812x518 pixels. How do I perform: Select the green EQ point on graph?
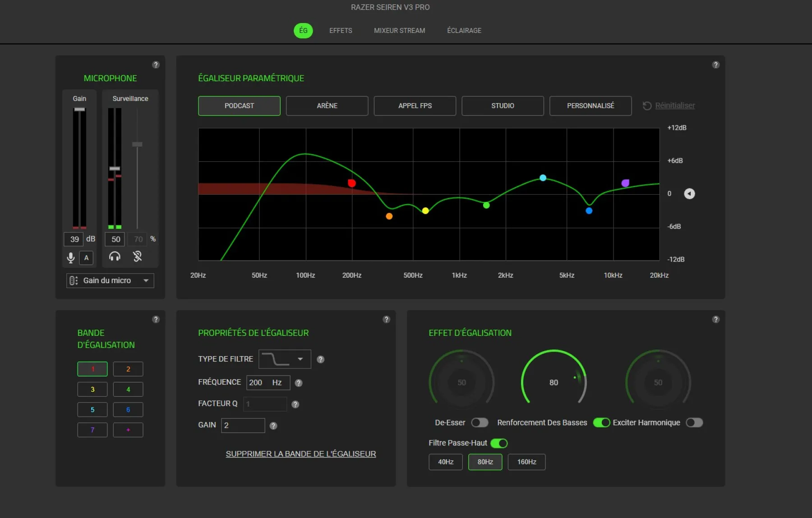click(486, 205)
